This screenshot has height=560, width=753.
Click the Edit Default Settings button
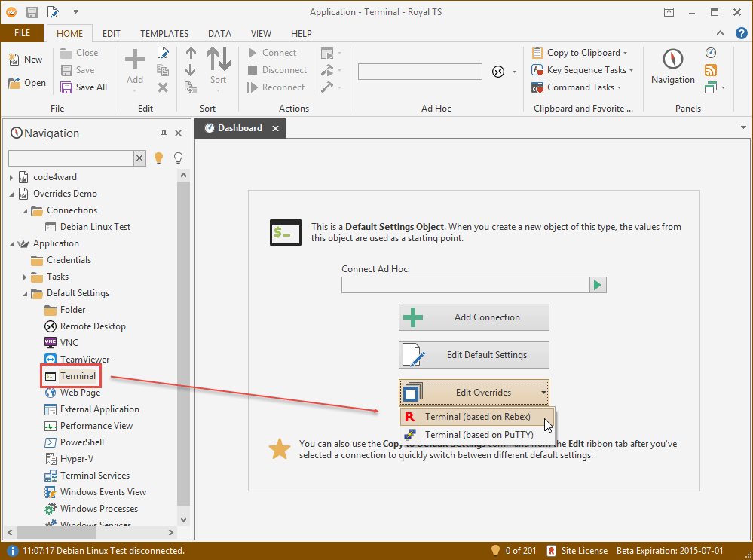point(473,355)
